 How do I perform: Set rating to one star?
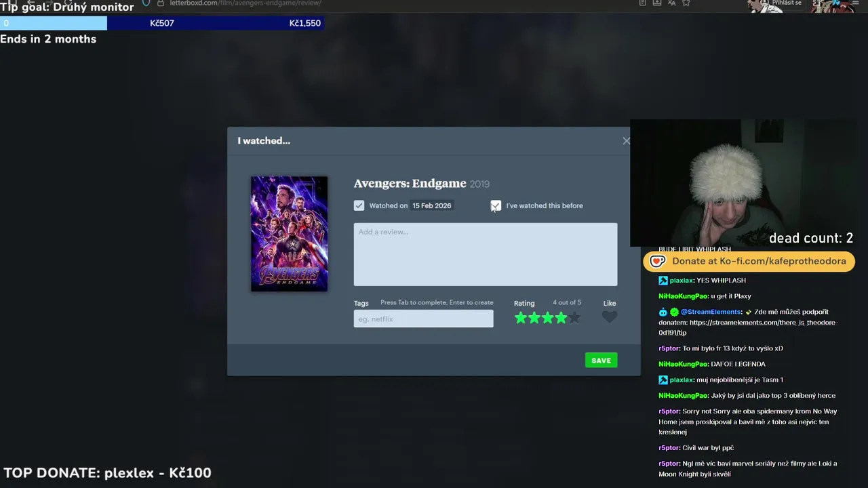tap(521, 317)
